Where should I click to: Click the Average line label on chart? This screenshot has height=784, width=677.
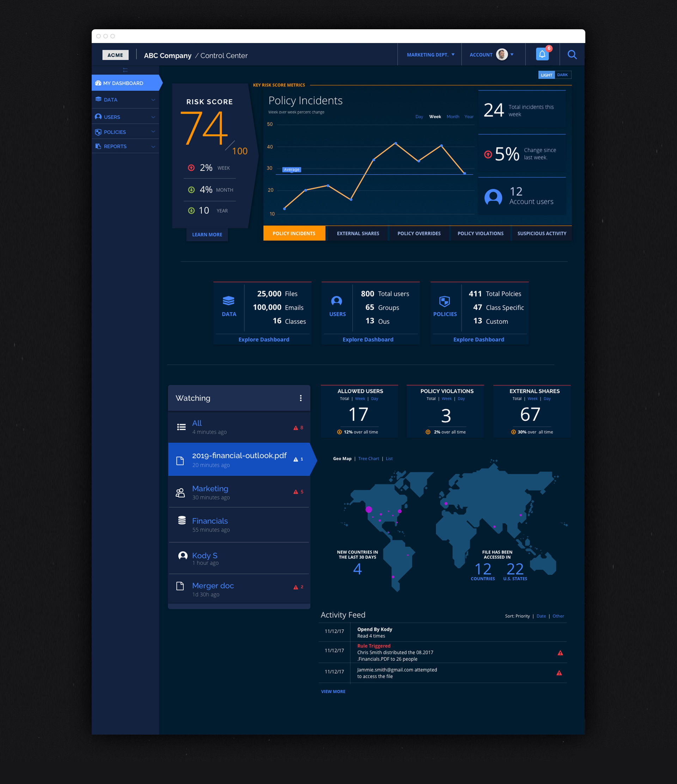click(x=292, y=170)
